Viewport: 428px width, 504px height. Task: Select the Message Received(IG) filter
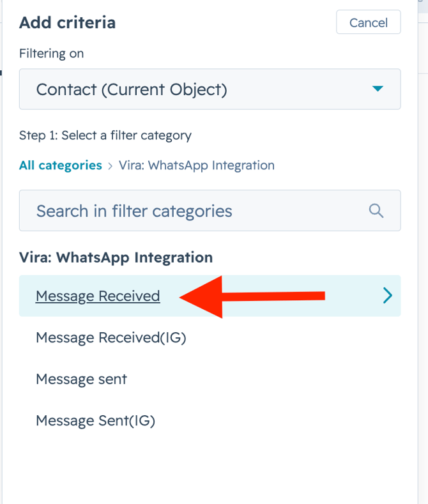[111, 338]
